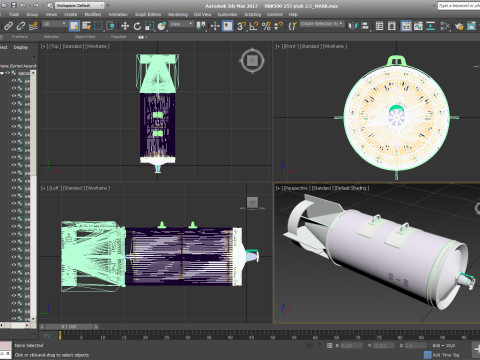
Task: Activate the Select and Move tool
Action: click(x=125, y=26)
